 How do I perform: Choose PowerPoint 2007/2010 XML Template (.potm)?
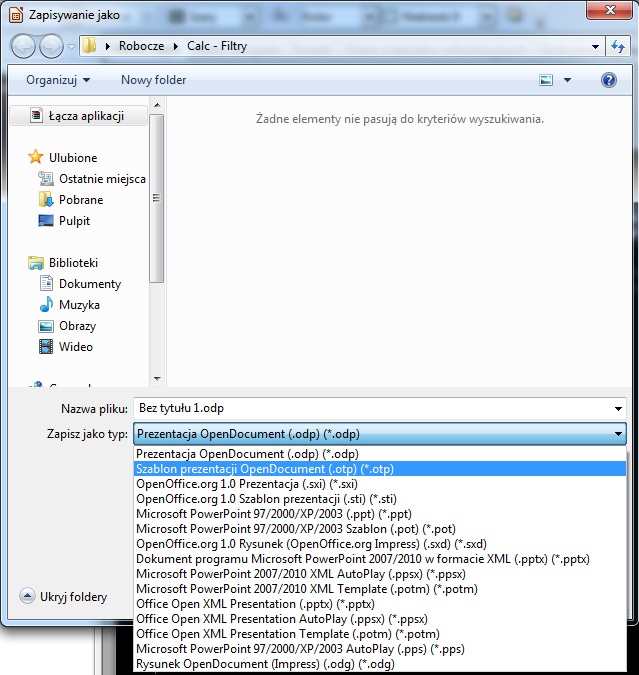[x=380, y=589]
